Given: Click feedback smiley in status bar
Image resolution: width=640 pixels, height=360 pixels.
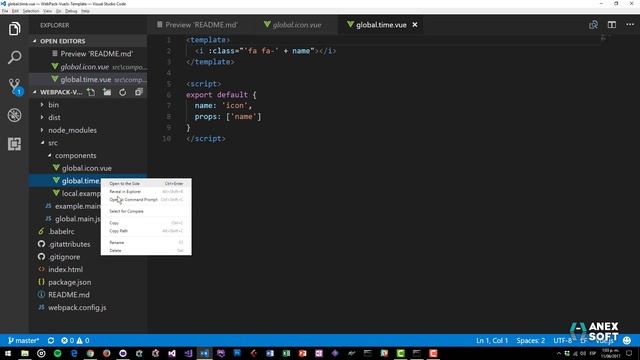Looking at the screenshot, I should click(x=627, y=340).
